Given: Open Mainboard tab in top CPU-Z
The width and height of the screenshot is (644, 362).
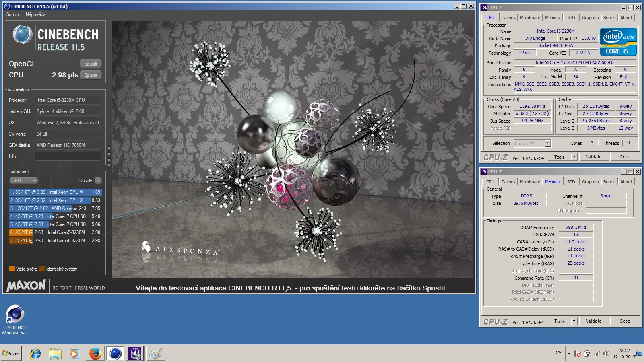Looking at the screenshot, I should (530, 18).
